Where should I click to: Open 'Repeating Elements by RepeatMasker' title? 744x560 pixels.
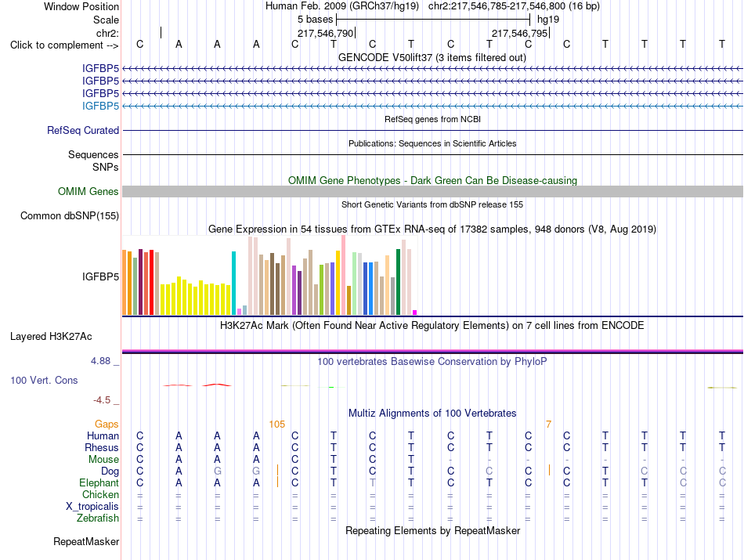(433, 530)
